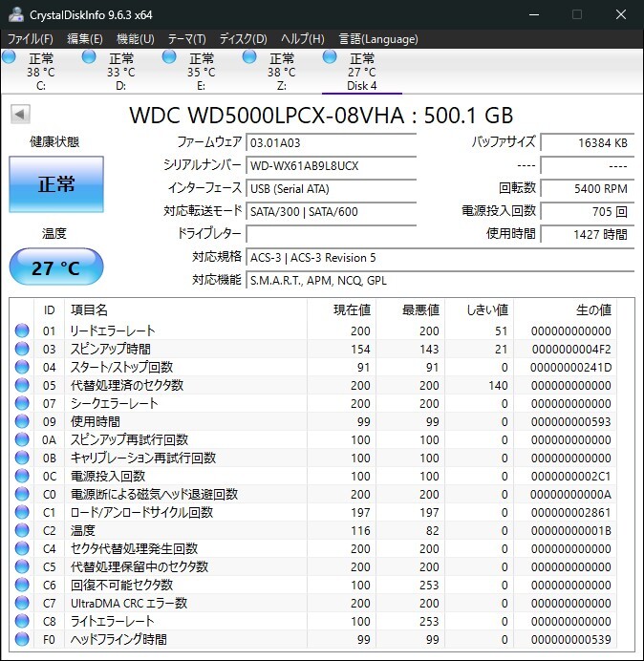Click raw value 0000000241D
The height and width of the screenshot is (661, 644).
[570, 367]
